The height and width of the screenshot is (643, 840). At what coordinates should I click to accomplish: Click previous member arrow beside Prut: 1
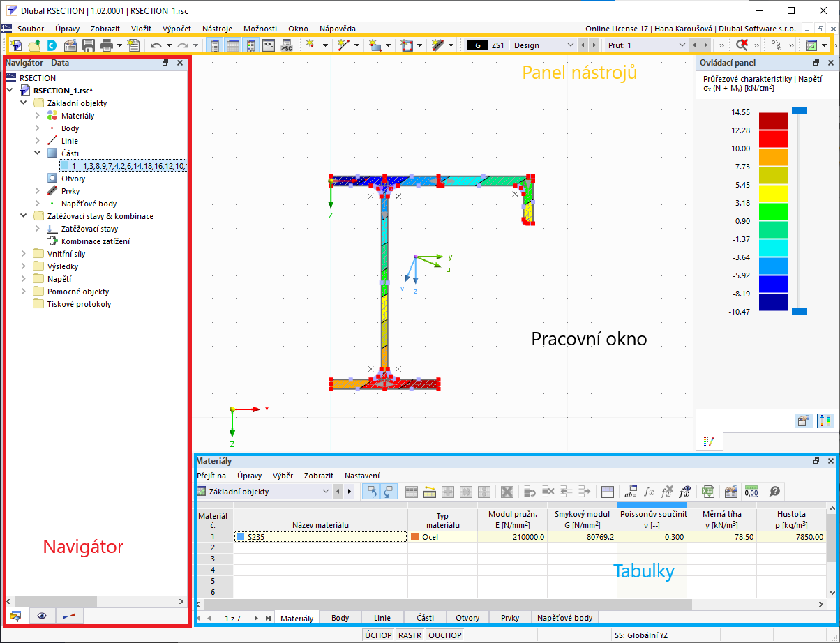[695, 45]
